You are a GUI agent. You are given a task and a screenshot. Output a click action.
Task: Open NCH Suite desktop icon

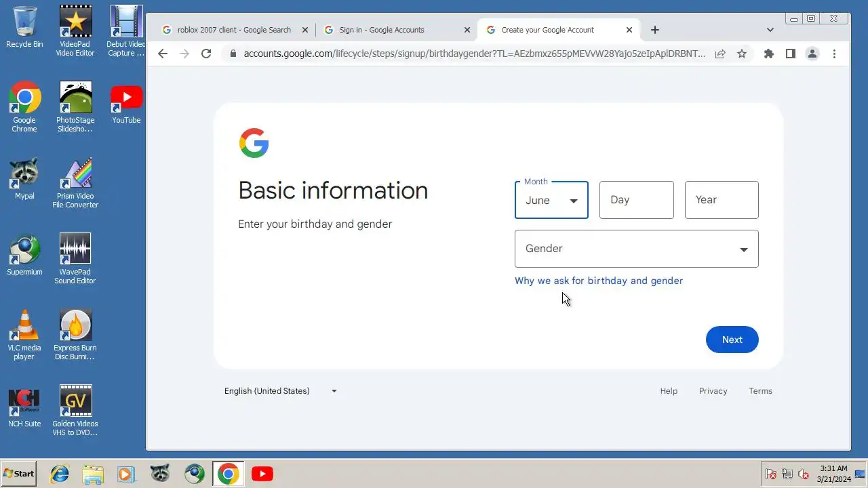(24, 407)
